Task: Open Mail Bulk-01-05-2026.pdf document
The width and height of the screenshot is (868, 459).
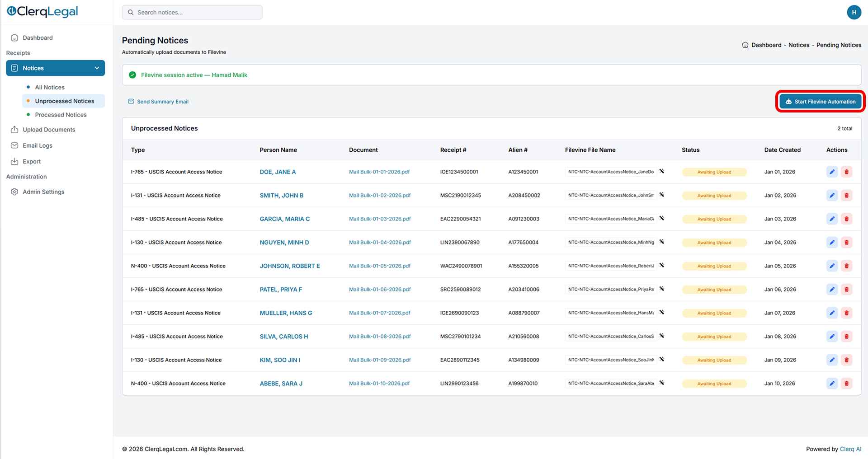Action: tap(380, 266)
